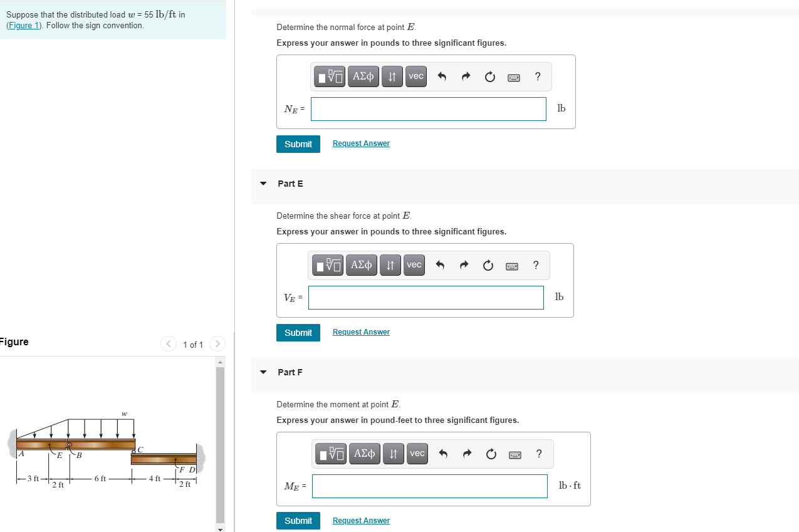Open the Figure 1 link
799x532 pixels.
23,25
